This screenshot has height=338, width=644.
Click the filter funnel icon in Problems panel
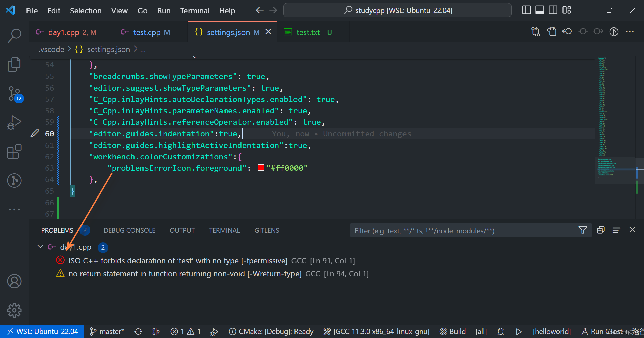[583, 230]
